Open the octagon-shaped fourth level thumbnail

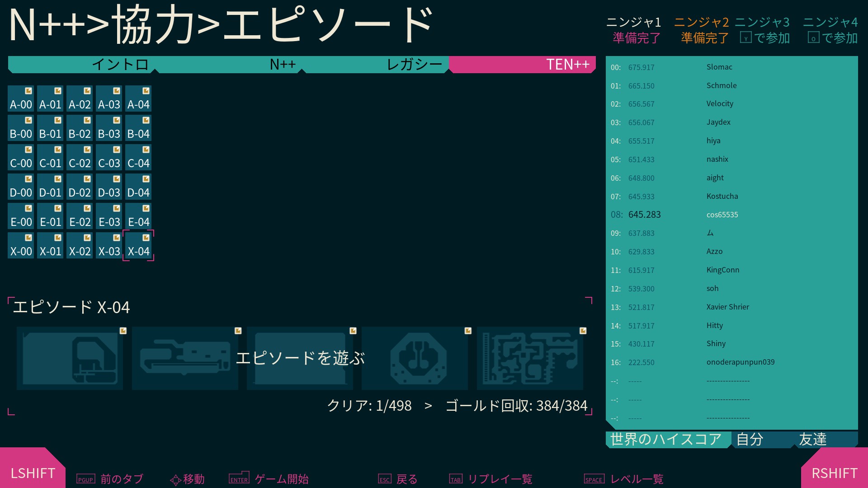point(415,358)
